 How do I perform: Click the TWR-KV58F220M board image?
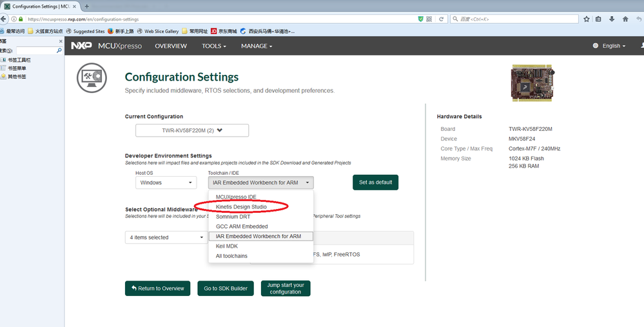click(532, 83)
